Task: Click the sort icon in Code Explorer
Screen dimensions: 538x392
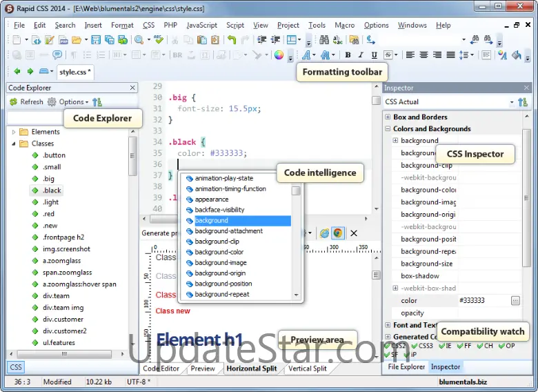Action: [97, 102]
